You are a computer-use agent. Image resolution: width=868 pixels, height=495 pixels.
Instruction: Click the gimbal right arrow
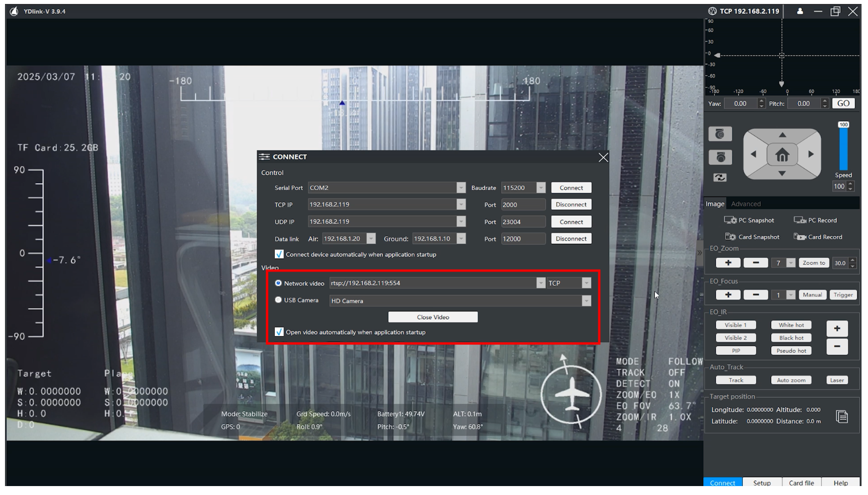811,154
